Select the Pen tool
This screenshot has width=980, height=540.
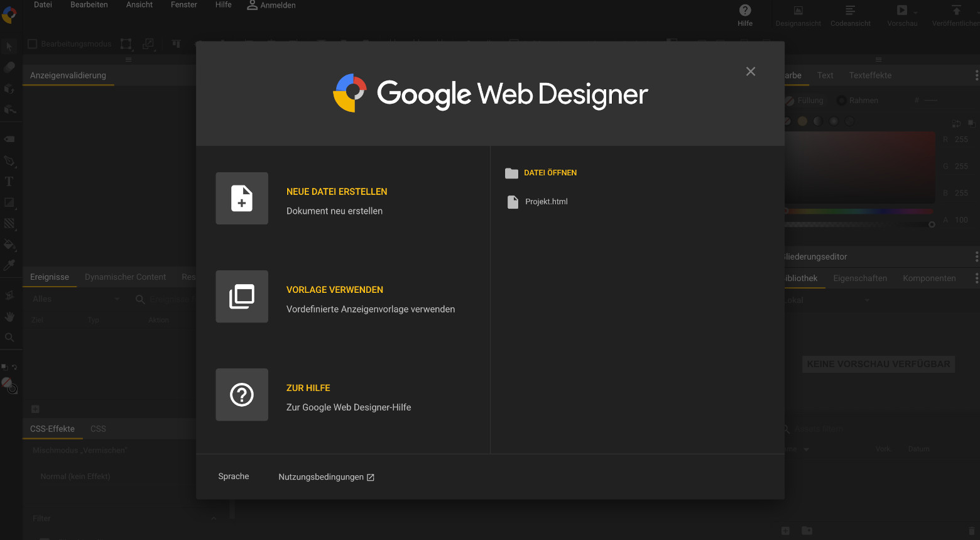9,161
